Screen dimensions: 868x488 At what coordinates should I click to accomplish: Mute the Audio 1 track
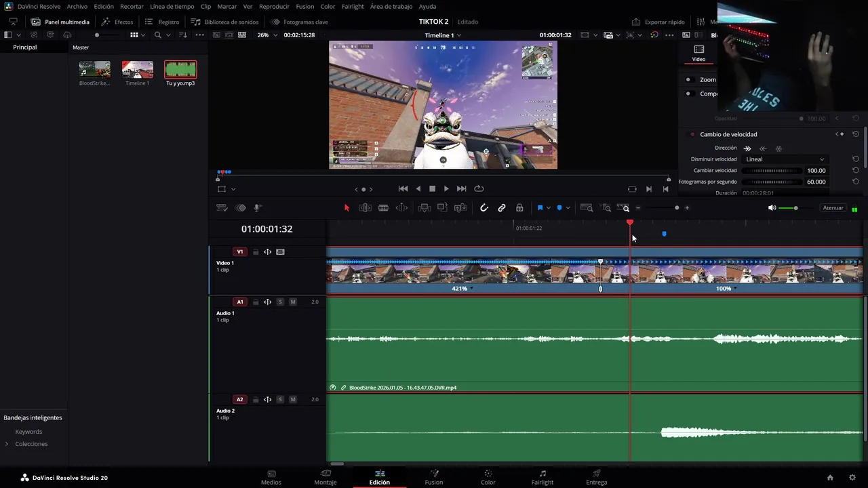293,302
